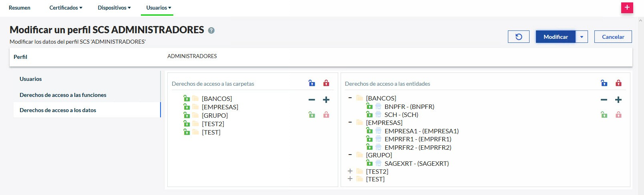Open the dropdown arrow next to Modificar
The width and height of the screenshot is (644, 195).
(582, 37)
